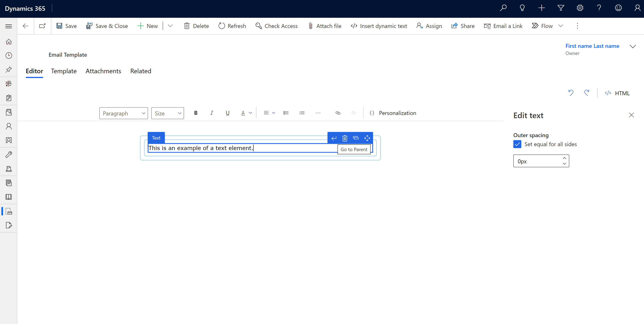
Task: Click the Personalization icon in toolbar
Action: pos(372,113)
